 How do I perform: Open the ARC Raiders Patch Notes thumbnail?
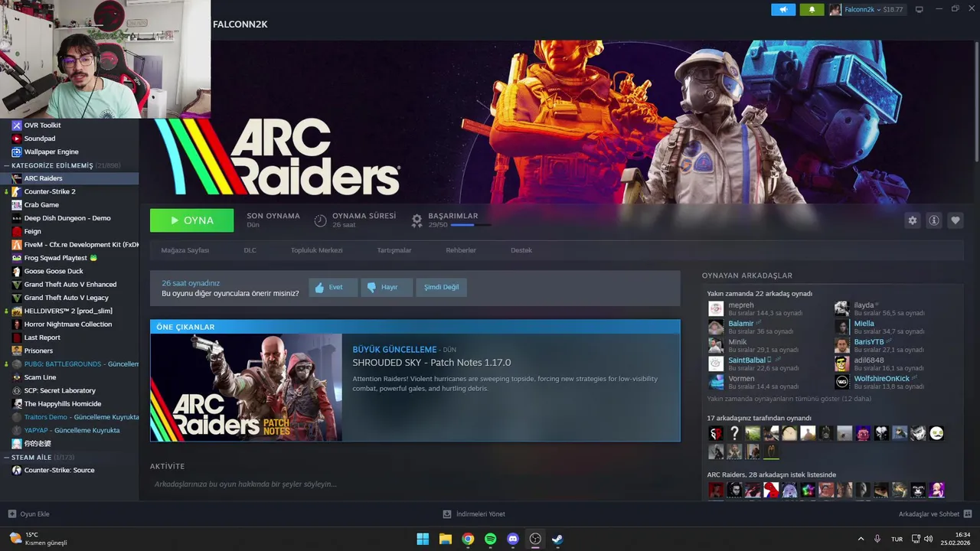point(247,388)
